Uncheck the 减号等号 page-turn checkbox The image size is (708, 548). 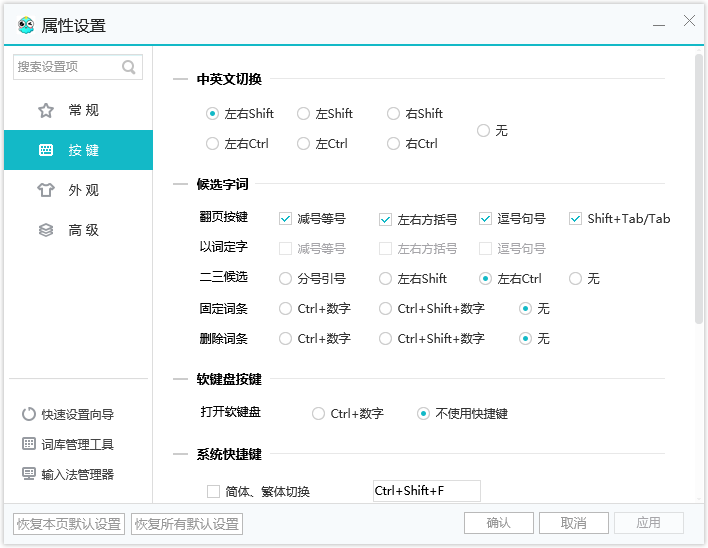click(285, 219)
